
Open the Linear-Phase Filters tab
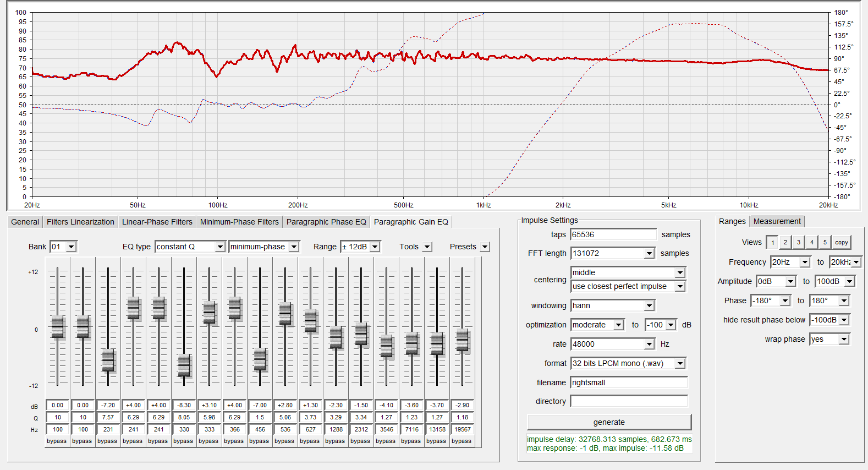(157, 222)
